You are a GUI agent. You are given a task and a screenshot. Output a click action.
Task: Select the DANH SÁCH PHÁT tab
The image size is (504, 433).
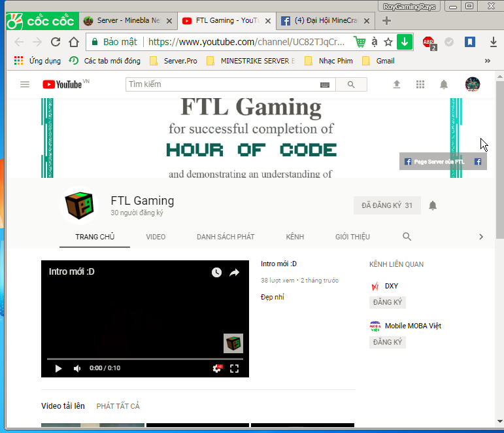pos(226,237)
